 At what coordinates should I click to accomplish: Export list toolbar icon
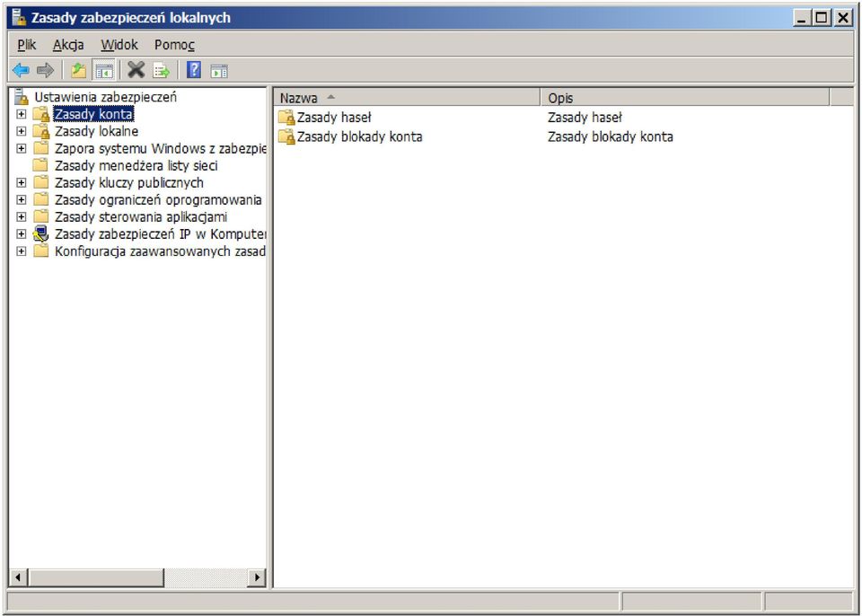point(162,70)
